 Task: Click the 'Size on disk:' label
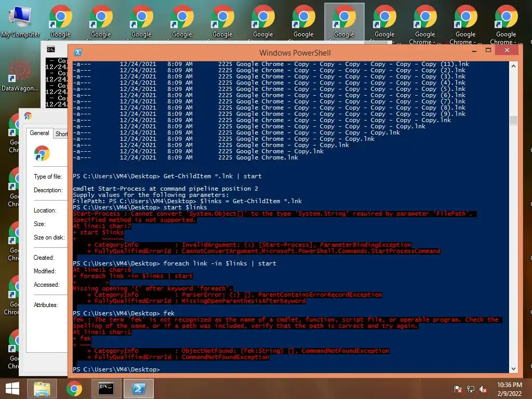pos(49,237)
